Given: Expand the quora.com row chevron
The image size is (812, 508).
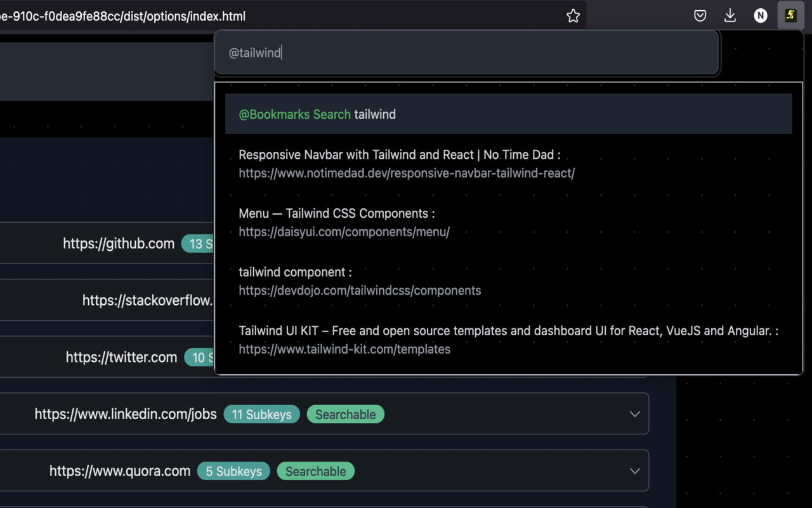Looking at the screenshot, I should [x=634, y=471].
